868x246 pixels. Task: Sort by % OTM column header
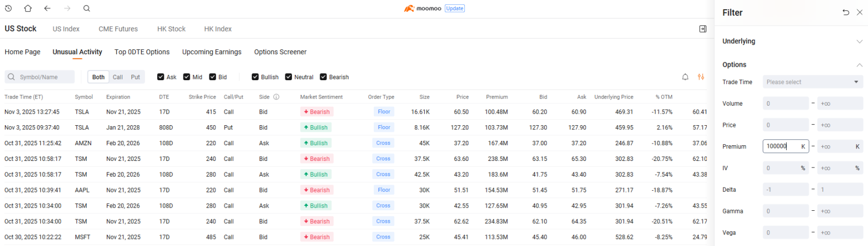pyautogui.click(x=664, y=97)
